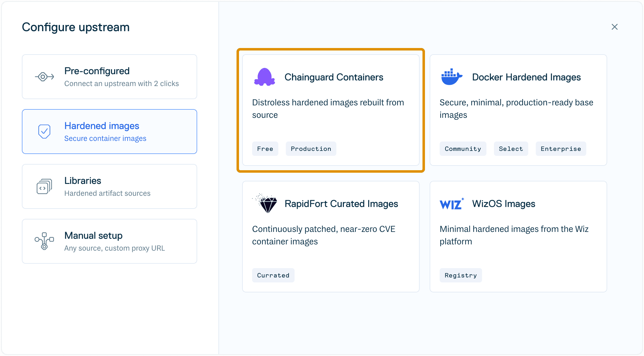
Task: Click the Select tag on Docker
Action: point(511,149)
